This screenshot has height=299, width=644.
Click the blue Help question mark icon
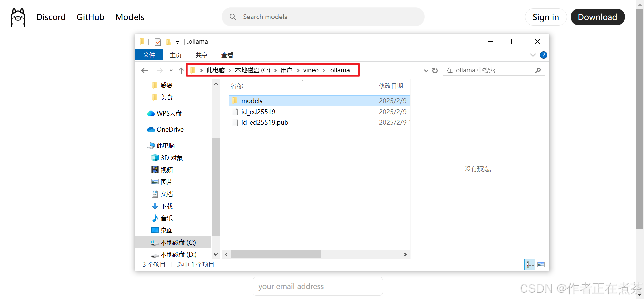tap(544, 55)
